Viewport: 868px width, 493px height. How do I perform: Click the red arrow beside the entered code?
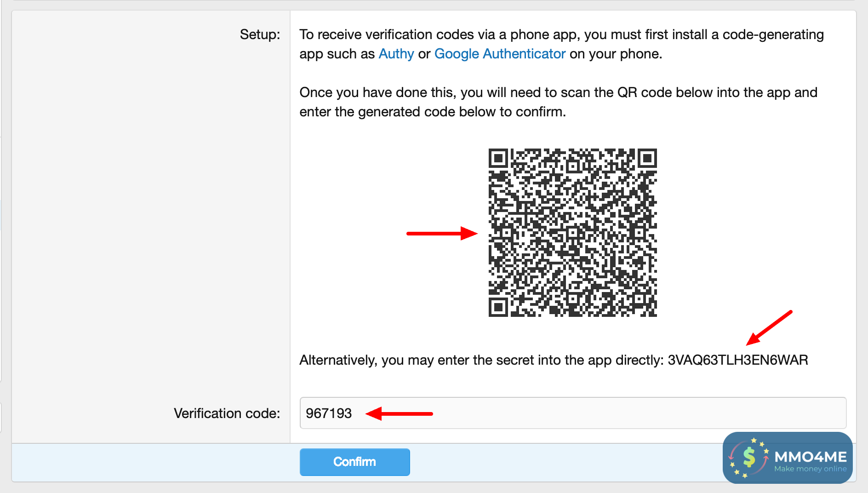click(399, 413)
